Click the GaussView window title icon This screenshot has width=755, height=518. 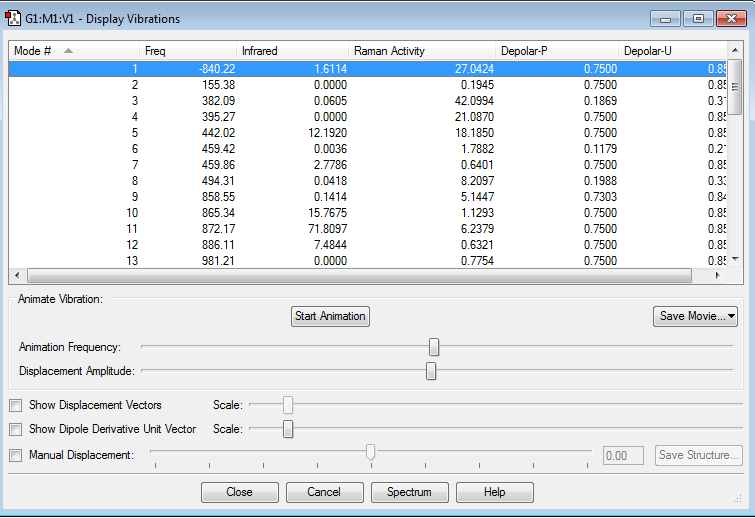13,19
